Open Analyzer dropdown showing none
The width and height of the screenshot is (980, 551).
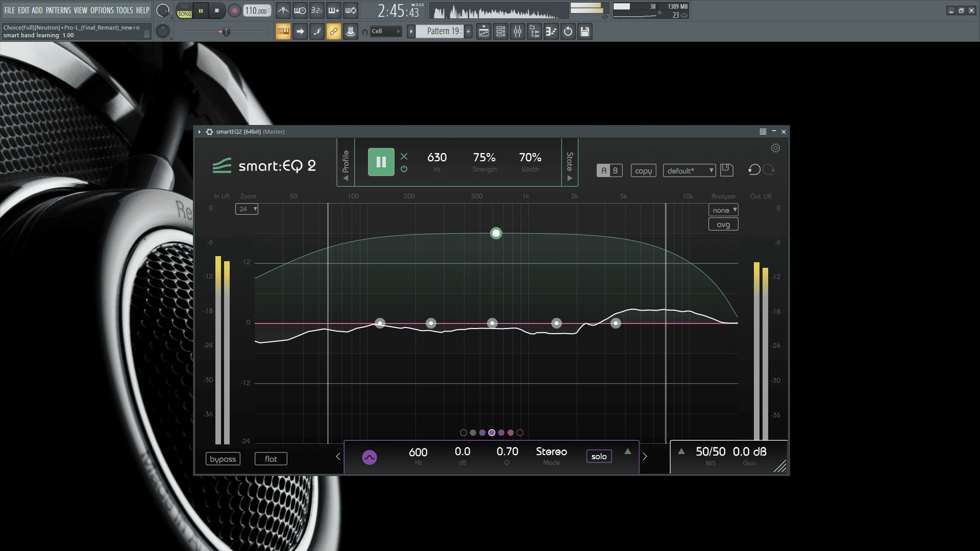coord(723,210)
